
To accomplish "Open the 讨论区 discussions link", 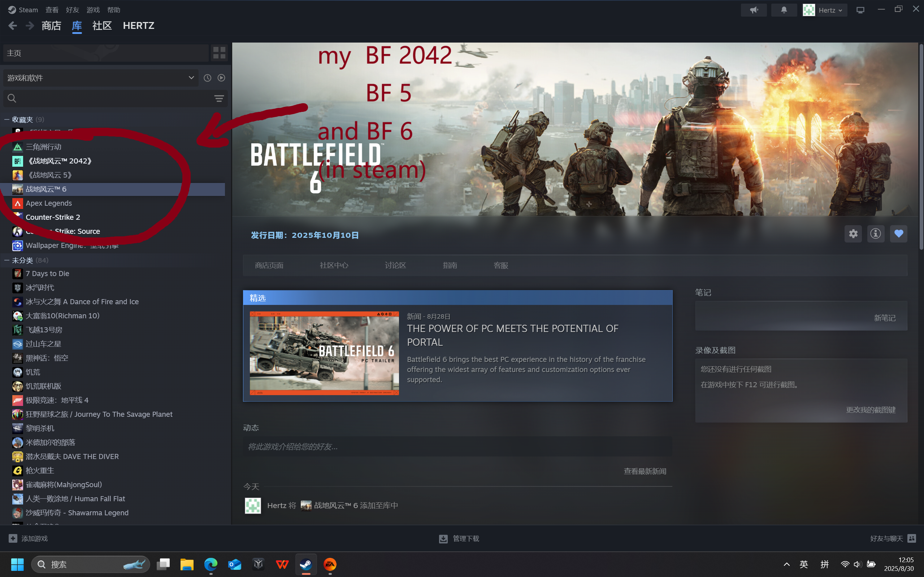I will click(x=395, y=265).
